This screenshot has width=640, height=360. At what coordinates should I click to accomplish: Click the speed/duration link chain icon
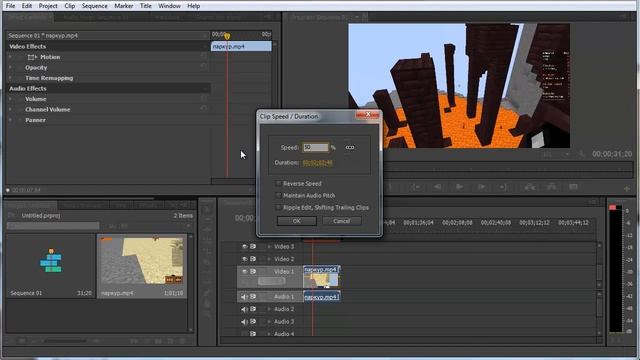pos(350,147)
